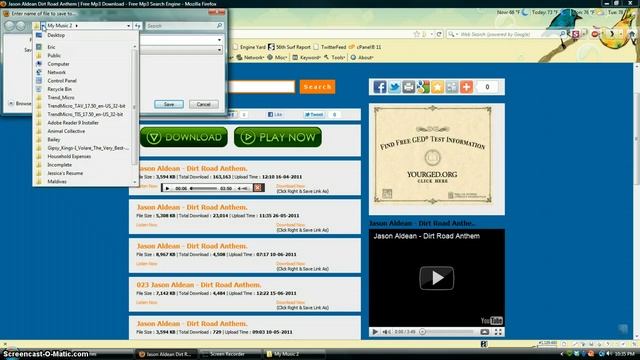Click the Firefox home icon
This screenshot has width=640, height=360.
[x=632, y=34]
